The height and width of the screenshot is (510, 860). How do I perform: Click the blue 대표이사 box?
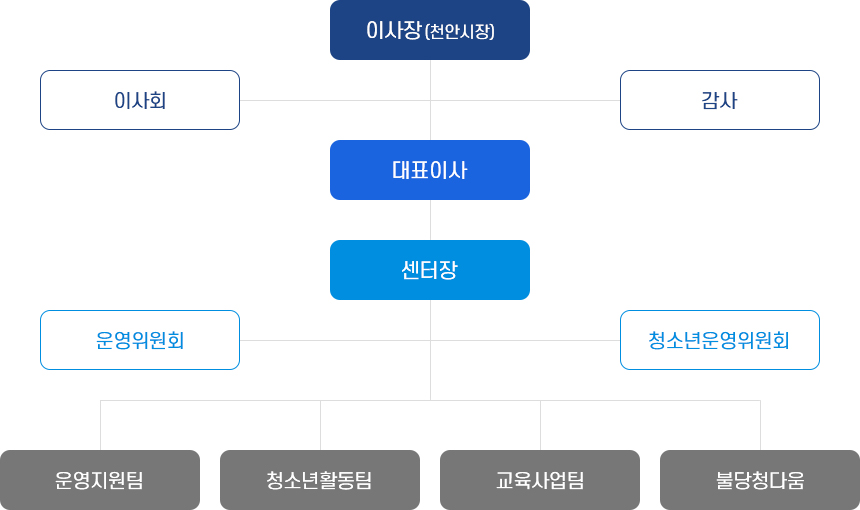(x=430, y=170)
